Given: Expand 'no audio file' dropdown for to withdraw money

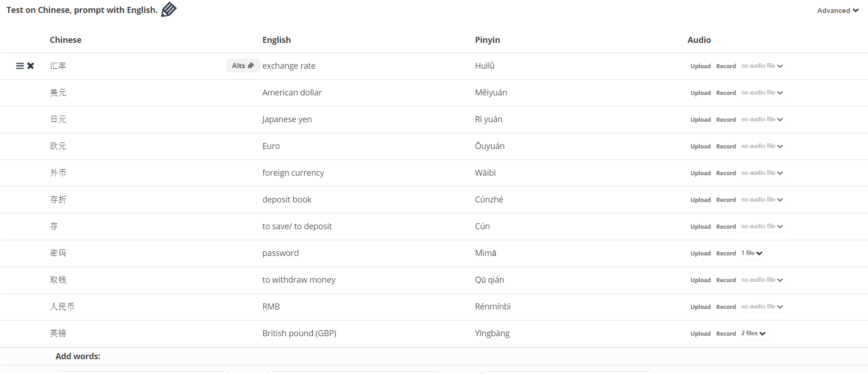Looking at the screenshot, I should coord(762,280).
